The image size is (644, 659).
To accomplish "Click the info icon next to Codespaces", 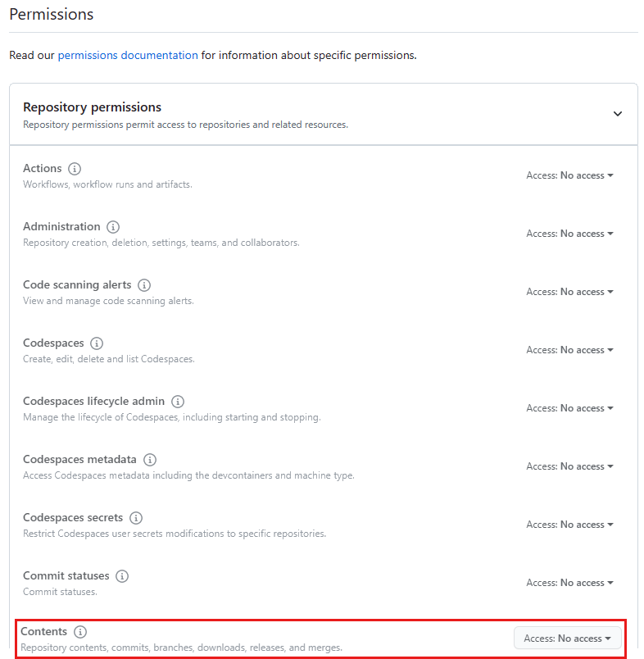I will tap(97, 343).
